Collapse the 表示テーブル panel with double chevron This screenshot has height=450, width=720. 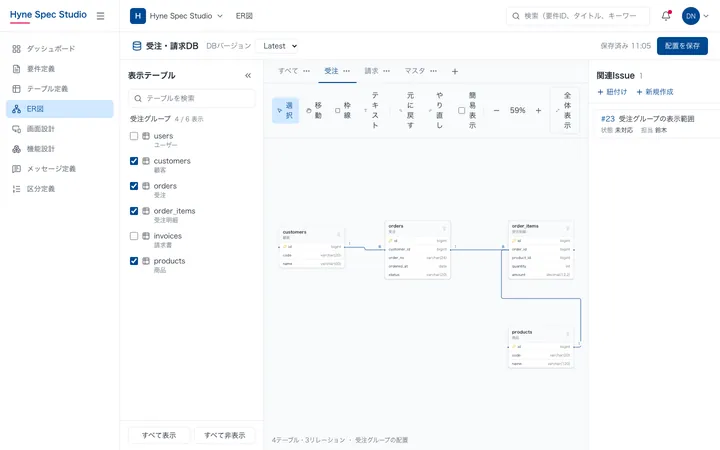(x=248, y=75)
